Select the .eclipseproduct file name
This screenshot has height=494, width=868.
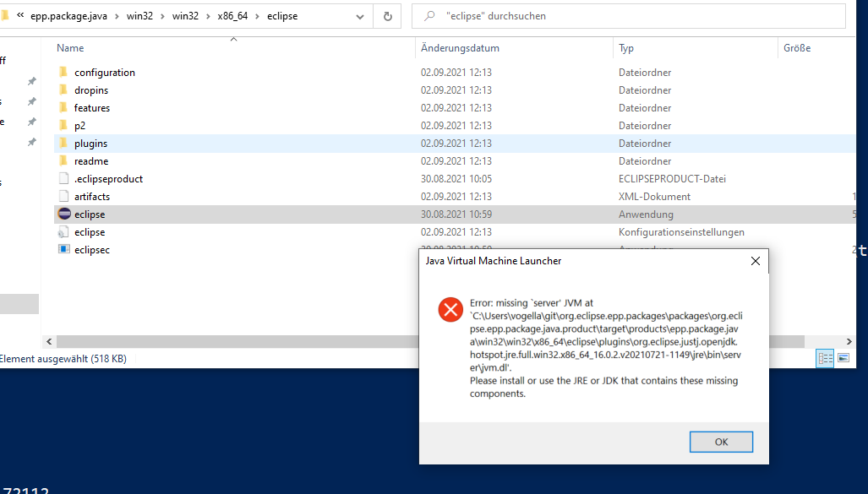pyautogui.click(x=108, y=179)
